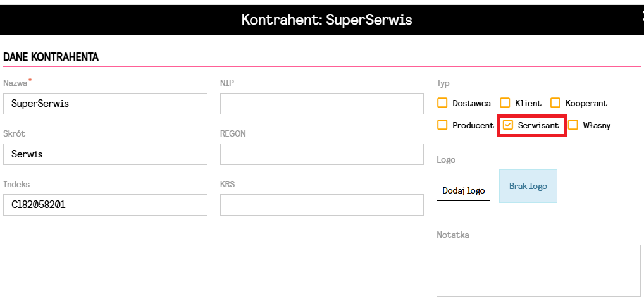Click the Kontrahent: SuperSerwis title bar
Screen dimensions: 644x308
[x=326, y=20]
